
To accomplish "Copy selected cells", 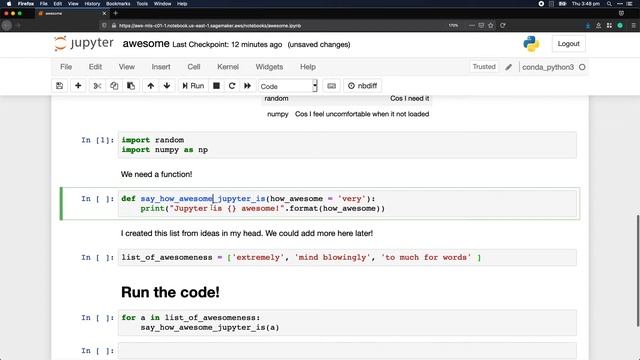I will [x=114, y=86].
